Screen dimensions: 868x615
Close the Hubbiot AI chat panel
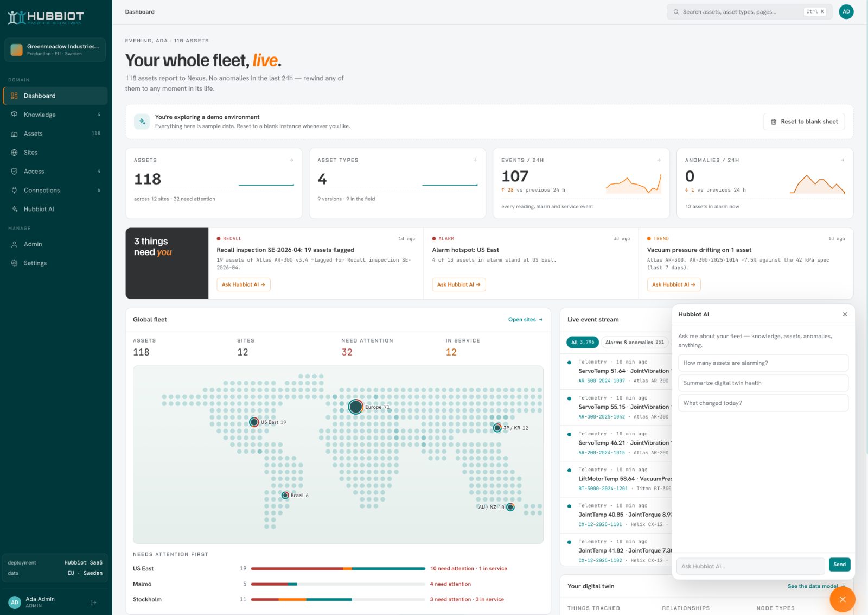pos(845,314)
